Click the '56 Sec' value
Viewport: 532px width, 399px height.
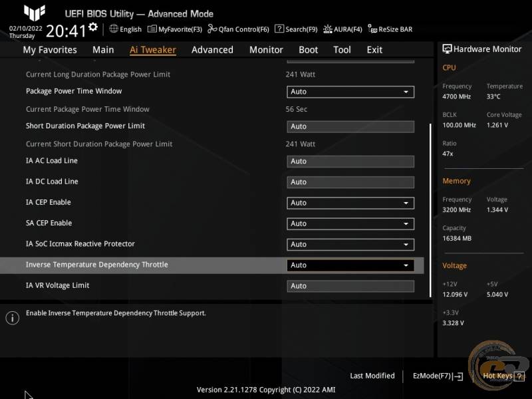pos(296,109)
